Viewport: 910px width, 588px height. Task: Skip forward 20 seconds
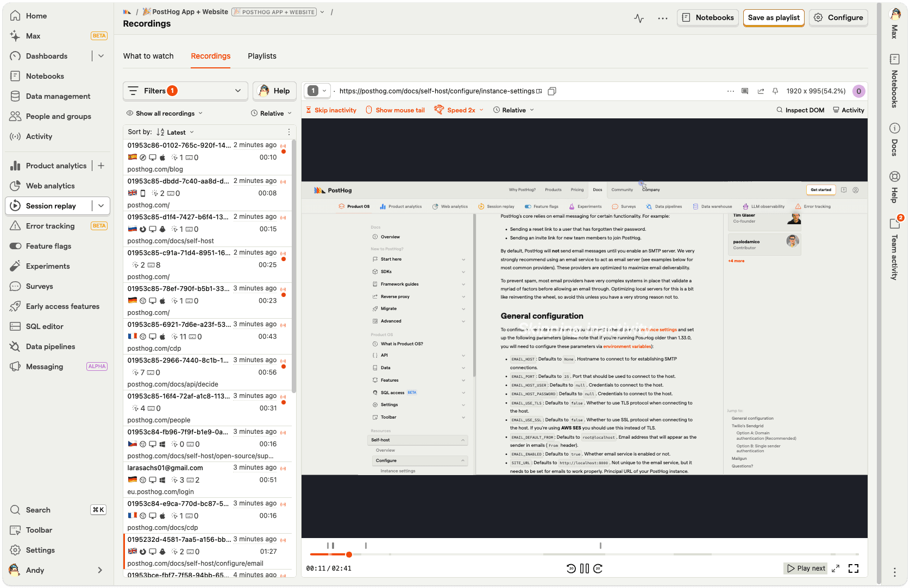[598, 568]
